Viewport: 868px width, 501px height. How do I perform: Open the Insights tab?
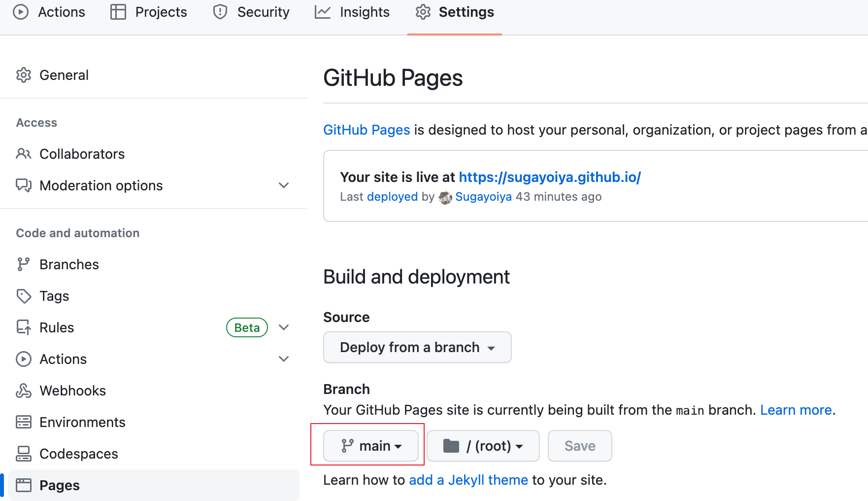(x=352, y=12)
